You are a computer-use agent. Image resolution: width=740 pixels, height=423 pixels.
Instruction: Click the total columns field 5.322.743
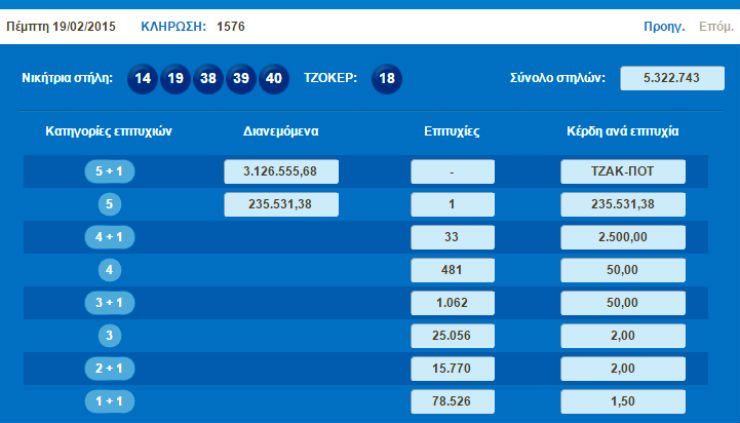click(672, 78)
